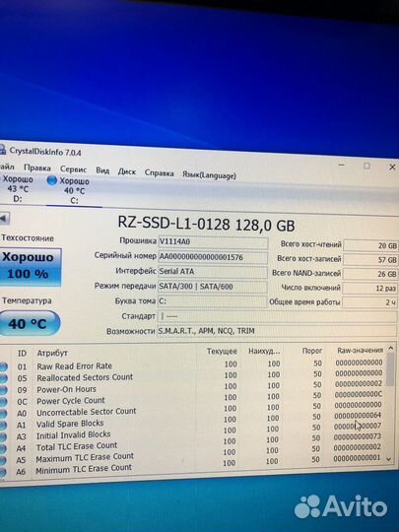
Task: Click the total host reads value 20 GB
Action: [x=370, y=245]
